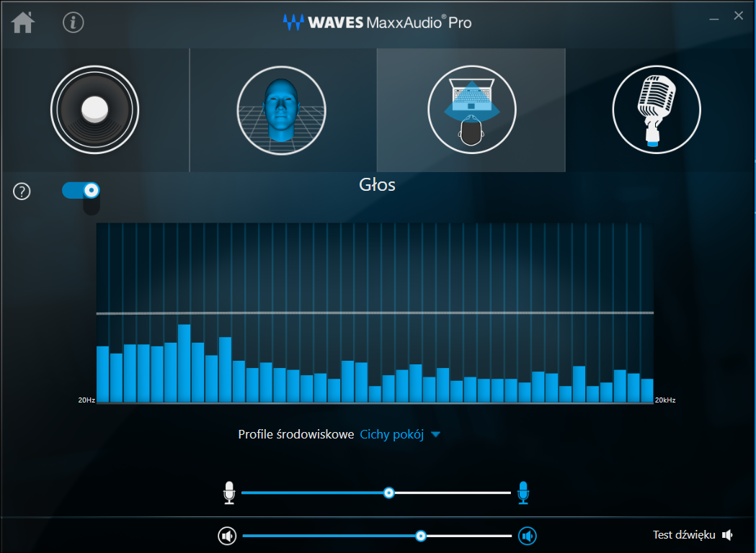Click the help question mark icon
The width and height of the screenshot is (756, 553).
click(x=22, y=192)
